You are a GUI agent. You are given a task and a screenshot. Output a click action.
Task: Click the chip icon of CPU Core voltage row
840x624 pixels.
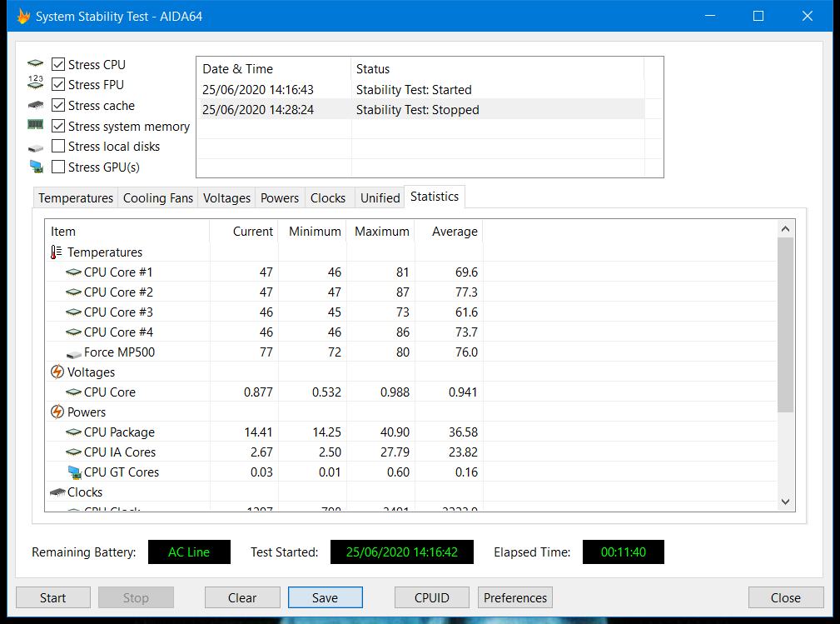click(x=73, y=392)
